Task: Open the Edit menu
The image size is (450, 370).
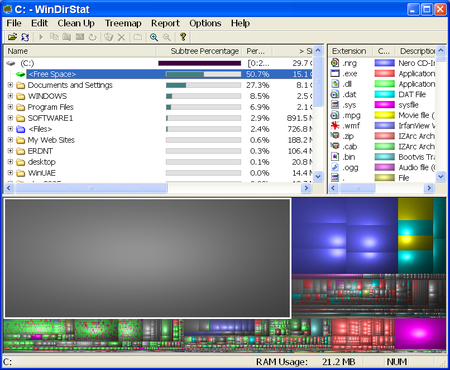Action: (x=40, y=23)
